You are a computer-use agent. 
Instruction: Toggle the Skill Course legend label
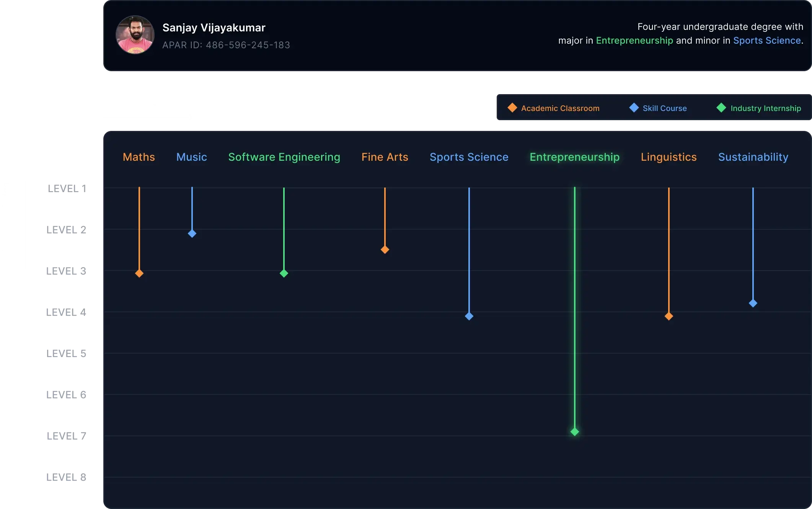[665, 108]
